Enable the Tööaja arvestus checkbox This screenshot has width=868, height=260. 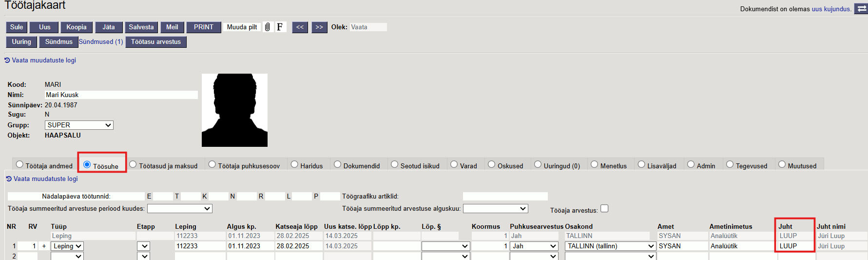click(604, 209)
